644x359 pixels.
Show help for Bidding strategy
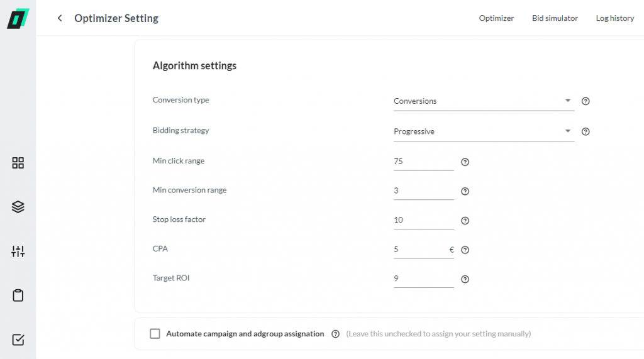586,131
